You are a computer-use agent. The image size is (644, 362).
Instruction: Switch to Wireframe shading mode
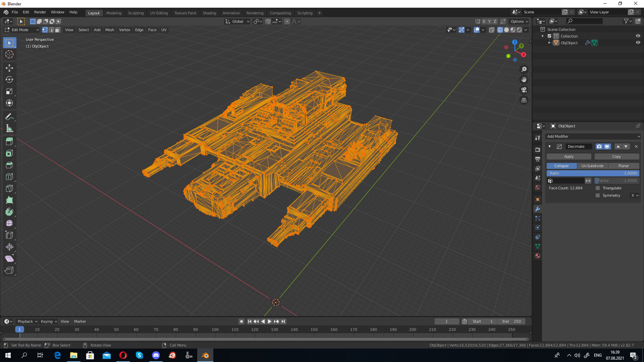click(x=500, y=30)
